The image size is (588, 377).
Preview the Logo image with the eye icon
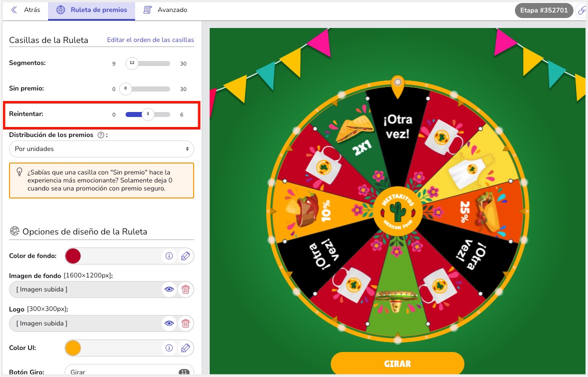pyautogui.click(x=170, y=323)
